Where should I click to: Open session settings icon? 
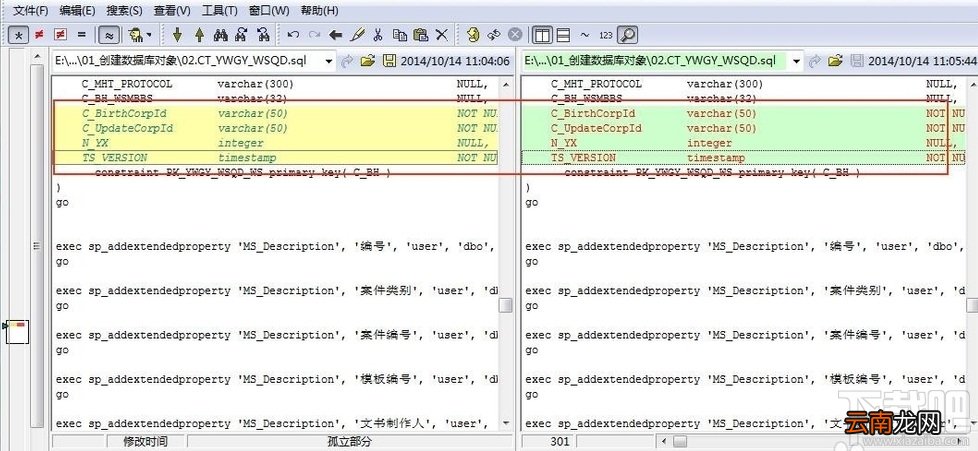(473, 35)
